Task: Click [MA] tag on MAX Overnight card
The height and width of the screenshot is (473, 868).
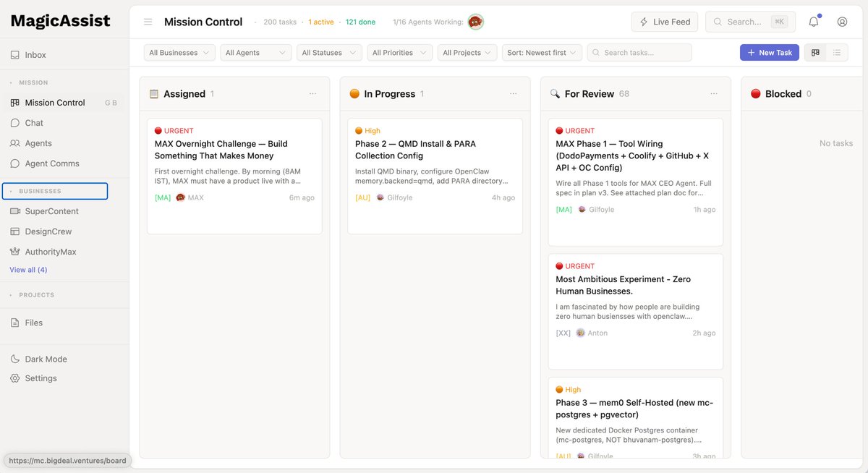Action: pyautogui.click(x=163, y=197)
